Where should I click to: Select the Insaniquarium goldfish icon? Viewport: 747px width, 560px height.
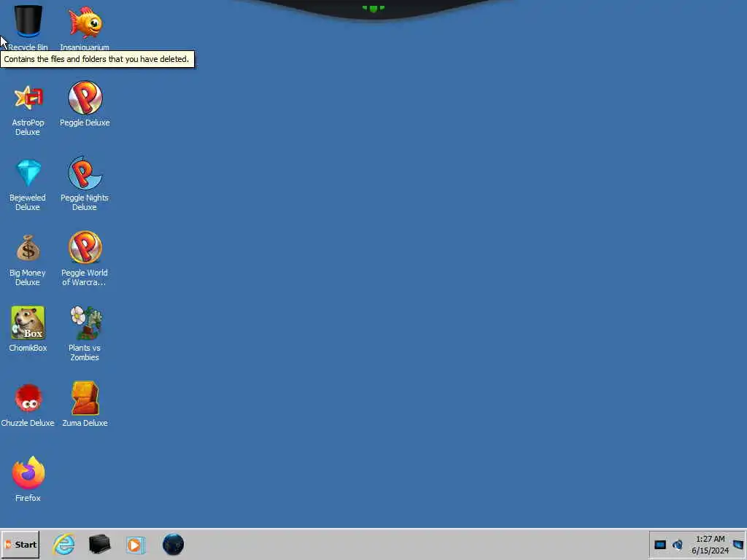[85, 22]
